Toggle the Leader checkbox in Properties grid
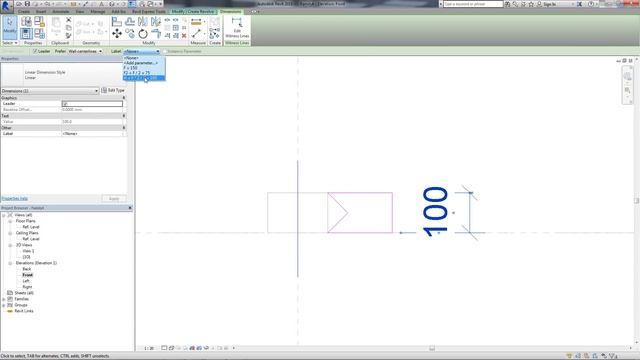The image size is (640, 360). pos(65,104)
